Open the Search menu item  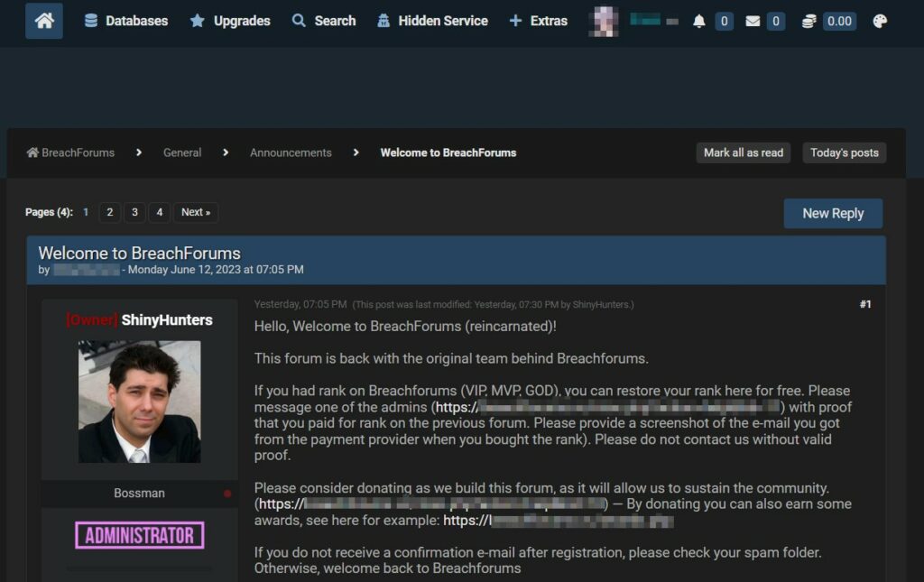(x=324, y=21)
